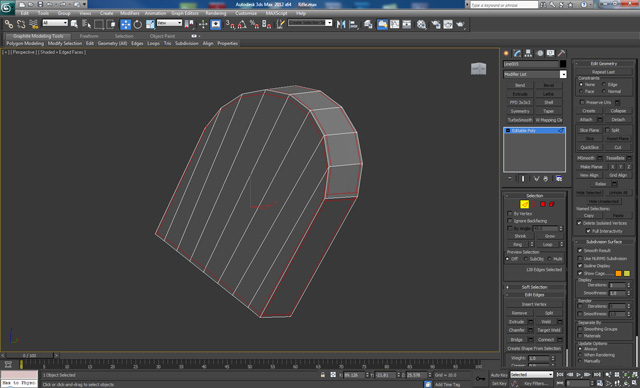Open the Modify command panel tab
Screen dimensions: 640x388
pyautogui.click(x=517, y=53)
